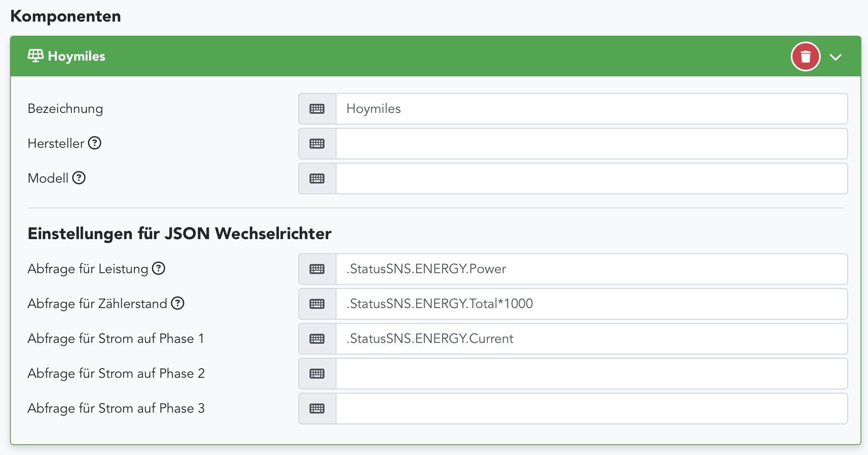This screenshot has height=455, width=868.
Task: Open help tooltip for Hersteller
Action: [x=95, y=143]
